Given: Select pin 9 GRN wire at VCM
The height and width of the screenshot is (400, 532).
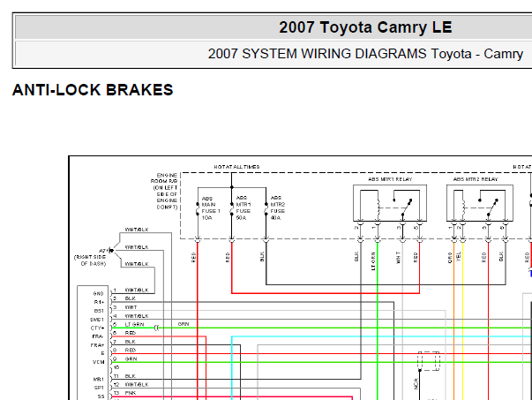Looking at the screenshot, I should pyautogui.click(x=131, y=358).
